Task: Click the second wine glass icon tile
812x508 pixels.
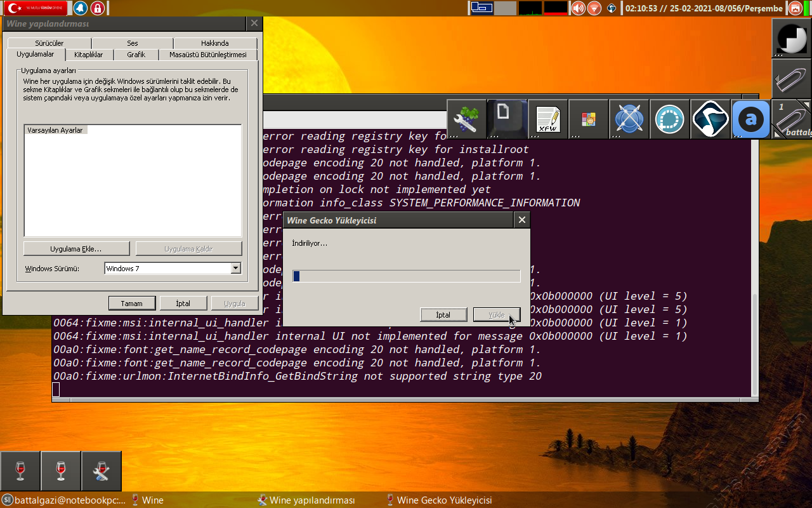Action: tap(61, 471)
